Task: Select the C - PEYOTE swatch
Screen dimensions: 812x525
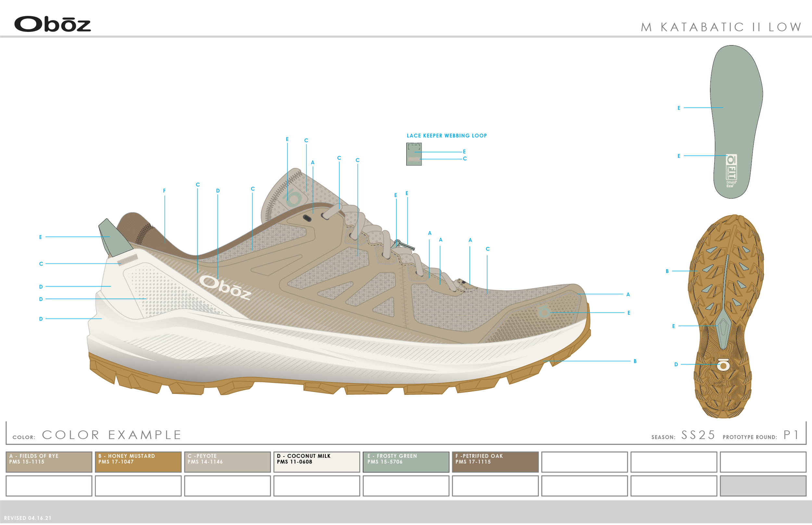Action: click(228, 462)
